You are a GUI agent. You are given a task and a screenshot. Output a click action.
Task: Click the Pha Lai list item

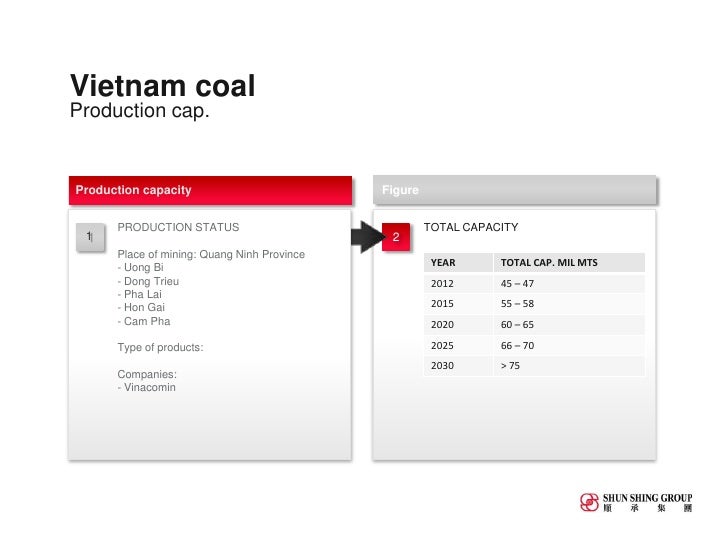click(x=140, y=294)
